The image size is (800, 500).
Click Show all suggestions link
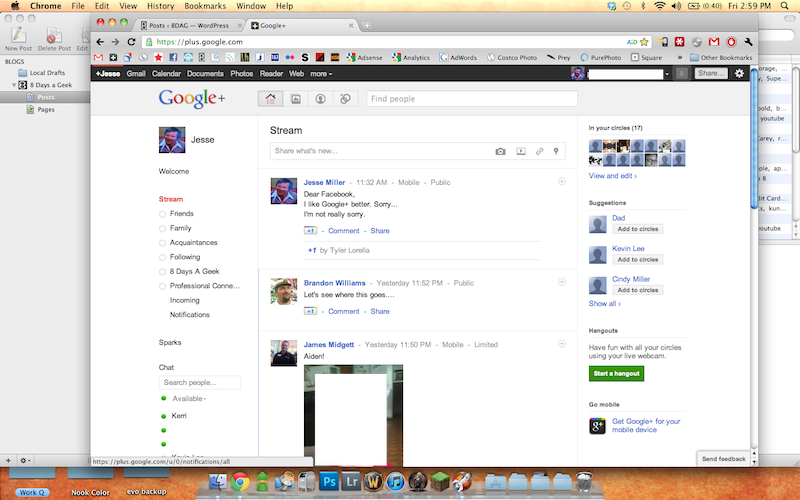605,303
